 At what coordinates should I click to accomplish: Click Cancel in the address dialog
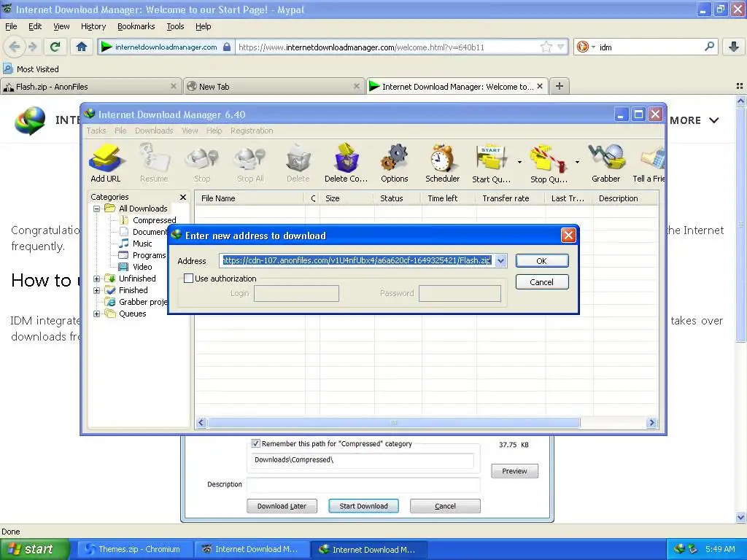tap(542, 282)
